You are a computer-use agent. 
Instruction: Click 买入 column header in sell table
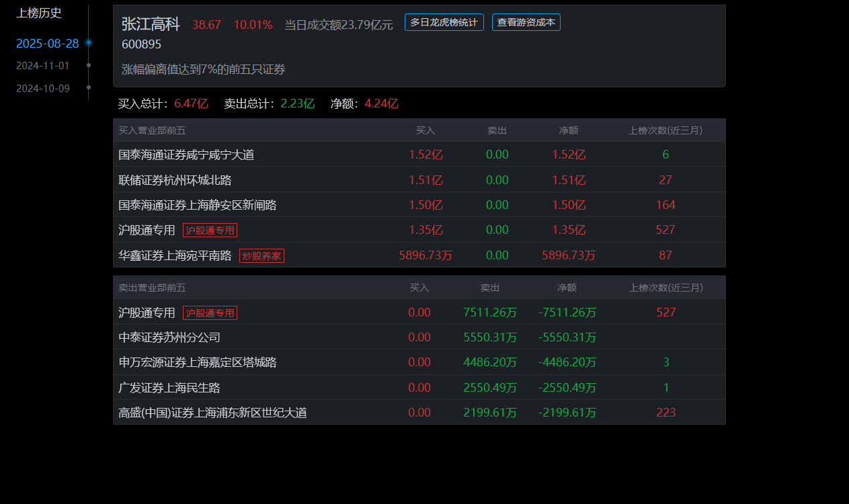[x=419, y=288]
